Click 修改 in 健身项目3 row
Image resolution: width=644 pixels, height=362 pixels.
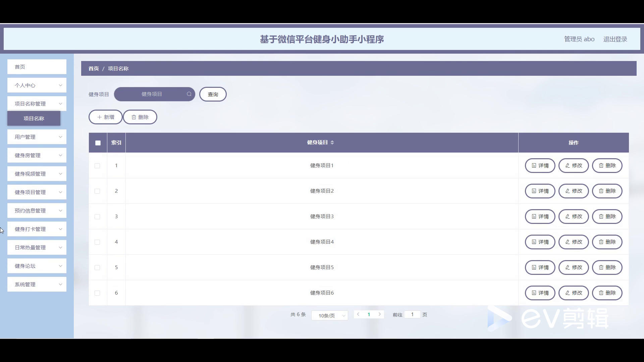coord(574,217)
